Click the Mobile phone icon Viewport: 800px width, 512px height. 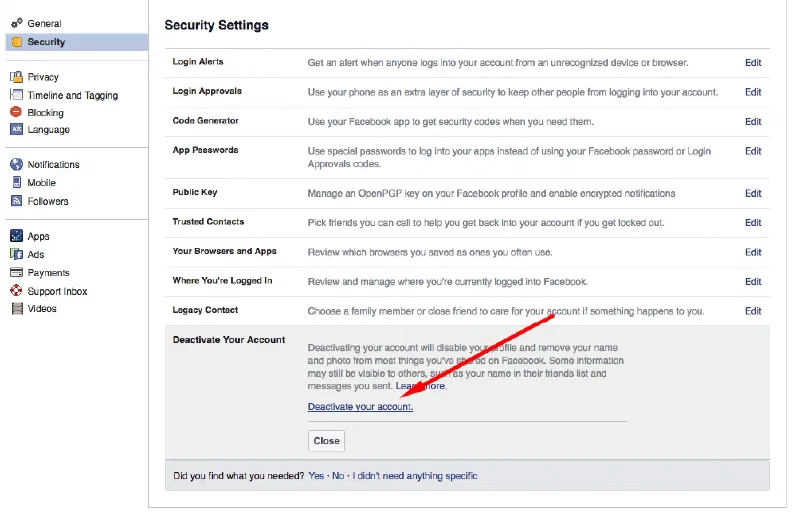(16, 183)
